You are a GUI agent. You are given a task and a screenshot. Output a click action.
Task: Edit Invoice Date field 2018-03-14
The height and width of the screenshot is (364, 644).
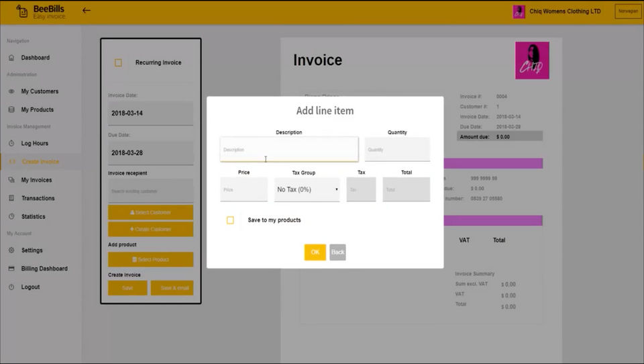pyautogui.click(x=151, y=113)
